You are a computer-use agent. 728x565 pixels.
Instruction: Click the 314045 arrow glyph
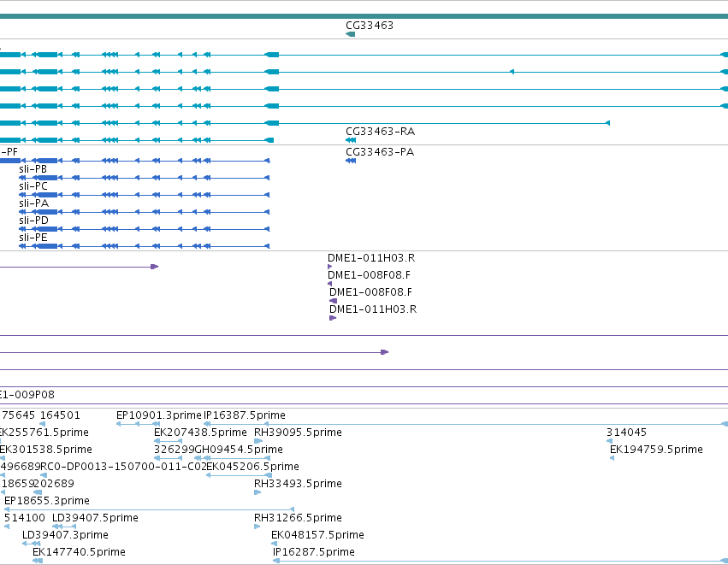coord(610,441)
